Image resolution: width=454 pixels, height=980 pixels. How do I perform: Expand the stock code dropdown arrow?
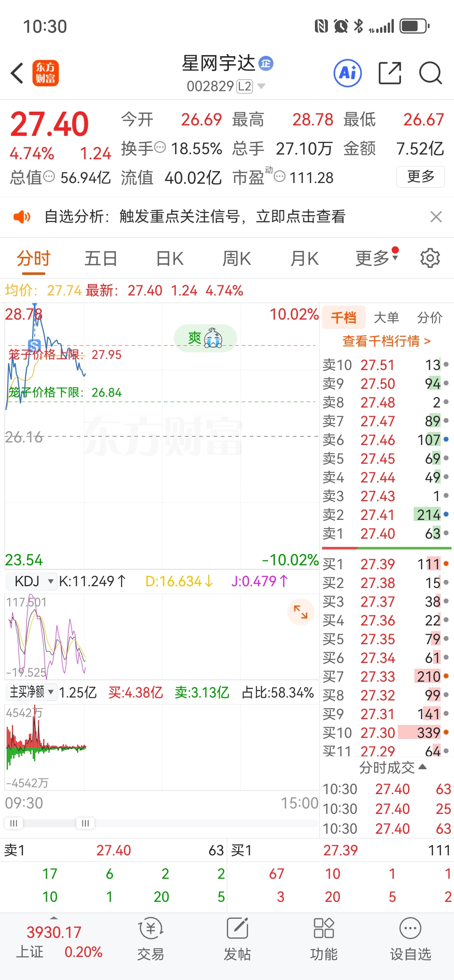tap(261, 86)
